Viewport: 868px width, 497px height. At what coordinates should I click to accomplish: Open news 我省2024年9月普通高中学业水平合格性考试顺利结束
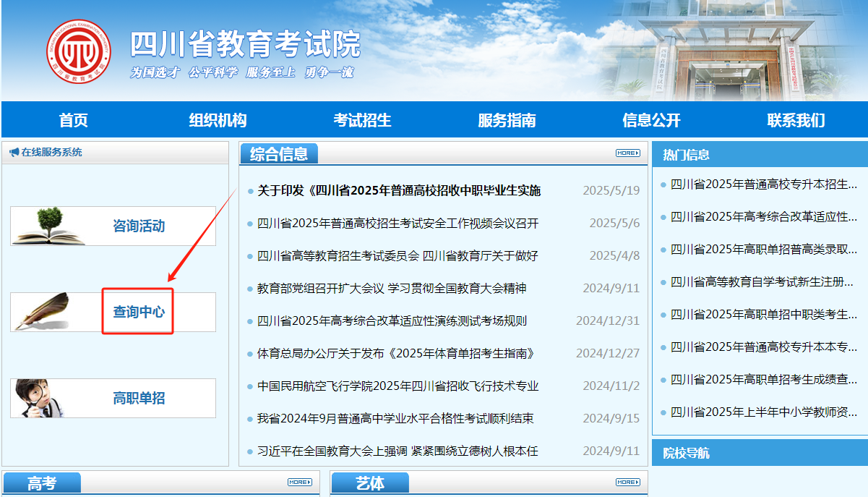pyautogui.click(x=395, y=418)
